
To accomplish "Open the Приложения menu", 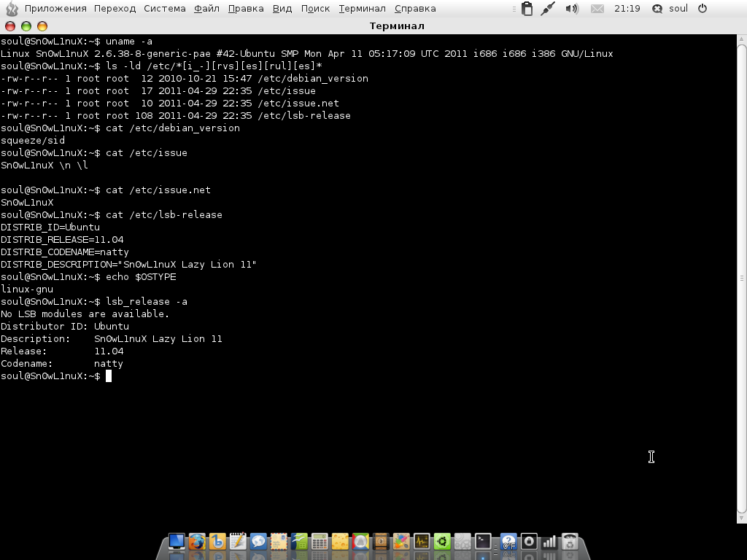I will (x=55, y=9).
